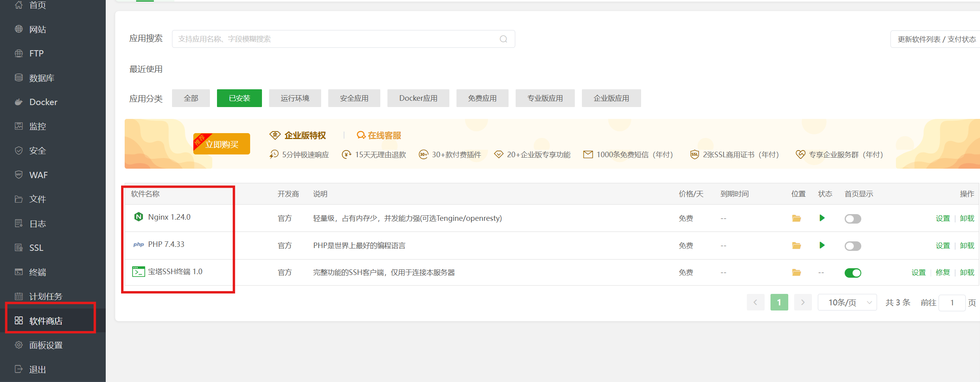The height and width of the screenshot is (382, 980).
Task: Click the terminal icon beside 终端
Action: (19, 272)
